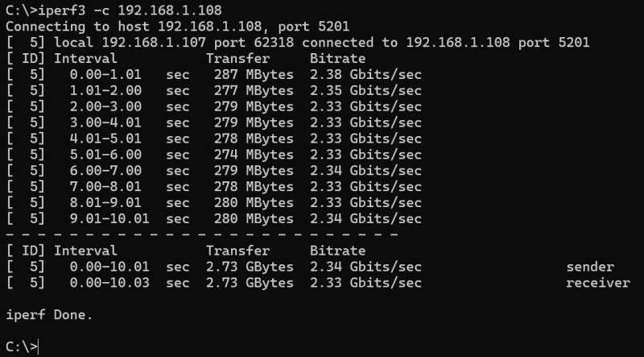The height and width of the screenshot is (357, 644).
Task: Click the first 'Interval' column header
Action: [x=85, y=58]
